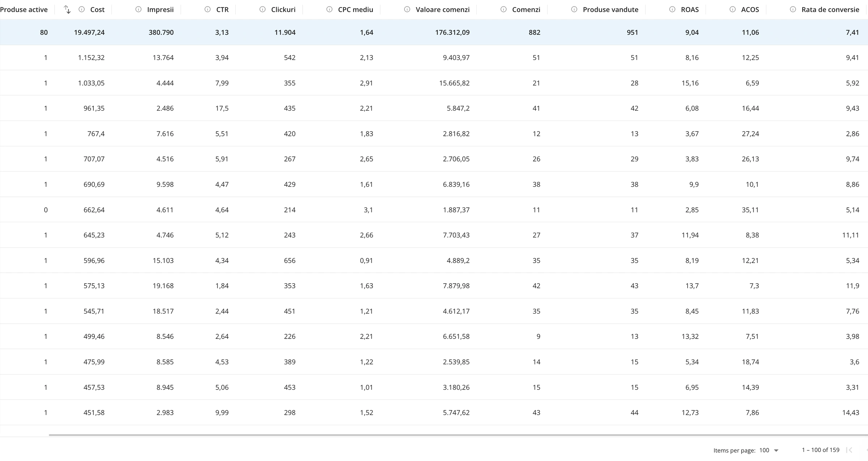This screenshot has height=461, width=868.
Task: Select total cost cell 19.497,24
Action: pos(89,32)
